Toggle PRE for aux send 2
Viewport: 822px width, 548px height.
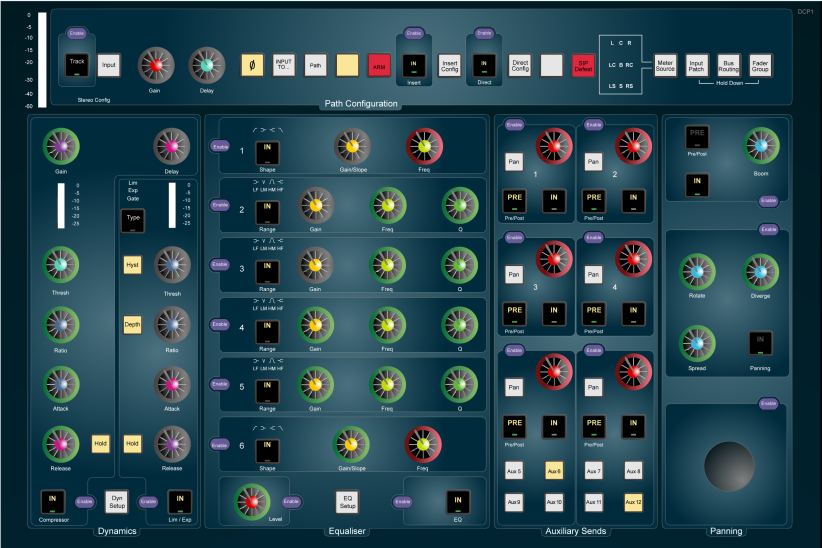point(593,201)
